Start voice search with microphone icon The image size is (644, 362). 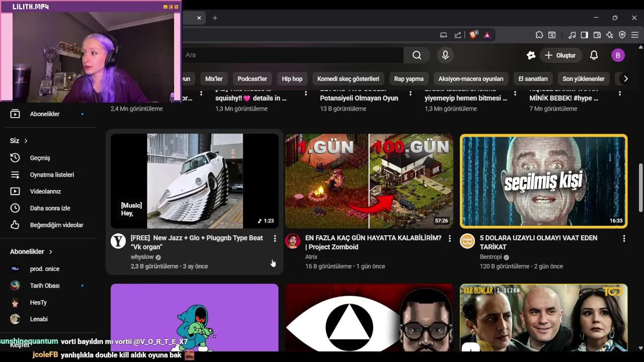tap(445, 55)
